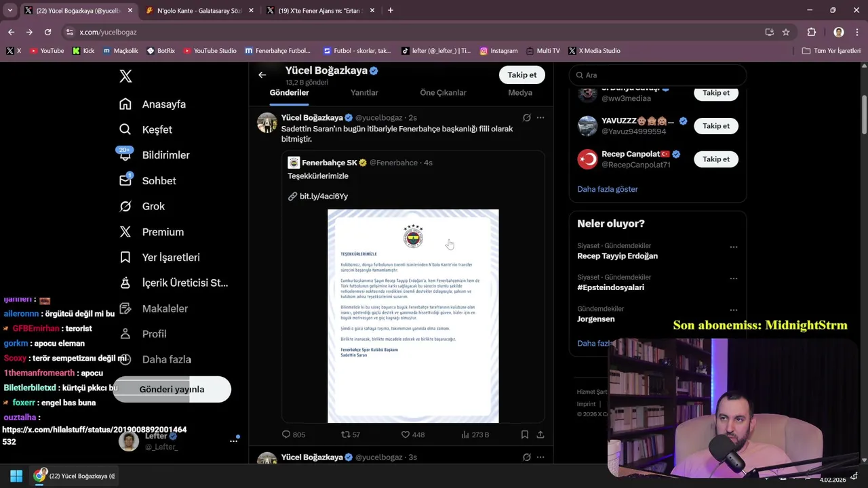
Task: Follow Recep Canpolat account
Action: pyautogui.click(x=716, y=159)
